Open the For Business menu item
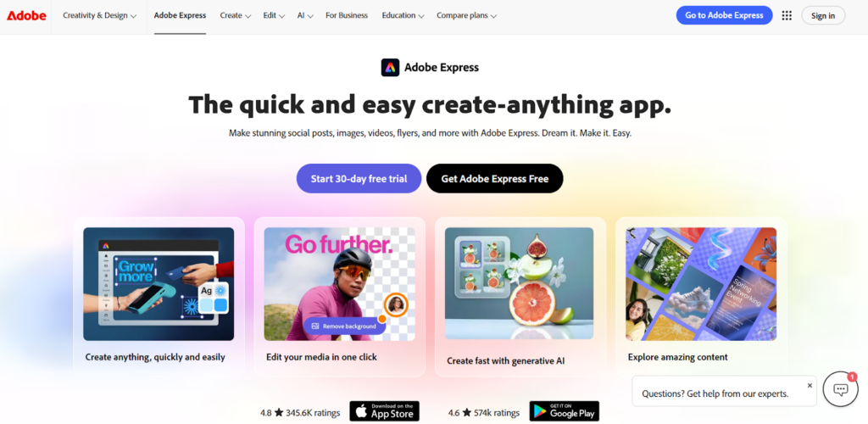Viewport: 868px width, 424px height. pyautogui.click(x=347, y=15)
